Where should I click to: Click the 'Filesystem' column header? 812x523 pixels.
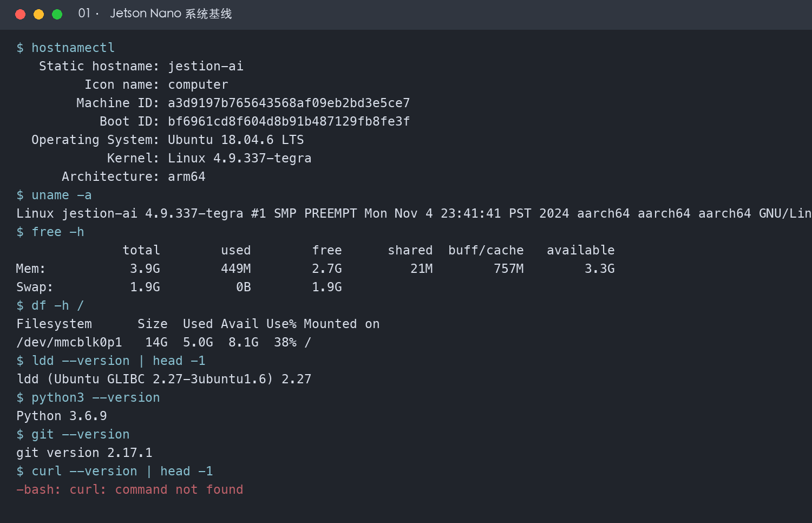coord(54,324)
